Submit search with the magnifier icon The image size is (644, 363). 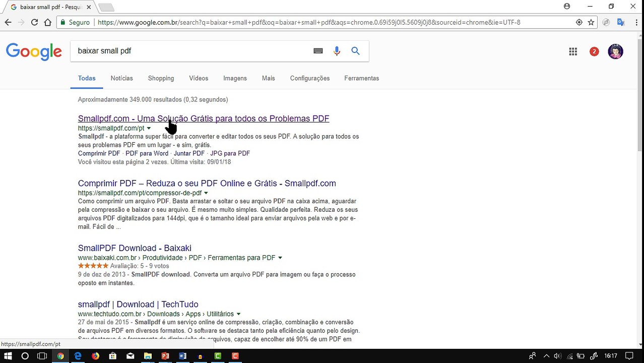355,51
